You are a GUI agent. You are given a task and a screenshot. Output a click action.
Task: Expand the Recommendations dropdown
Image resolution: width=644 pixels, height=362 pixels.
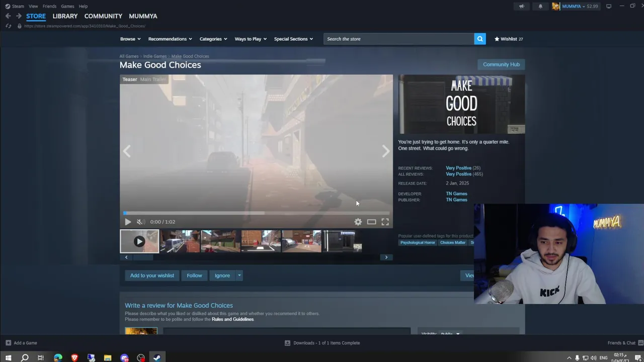point(170,39)
